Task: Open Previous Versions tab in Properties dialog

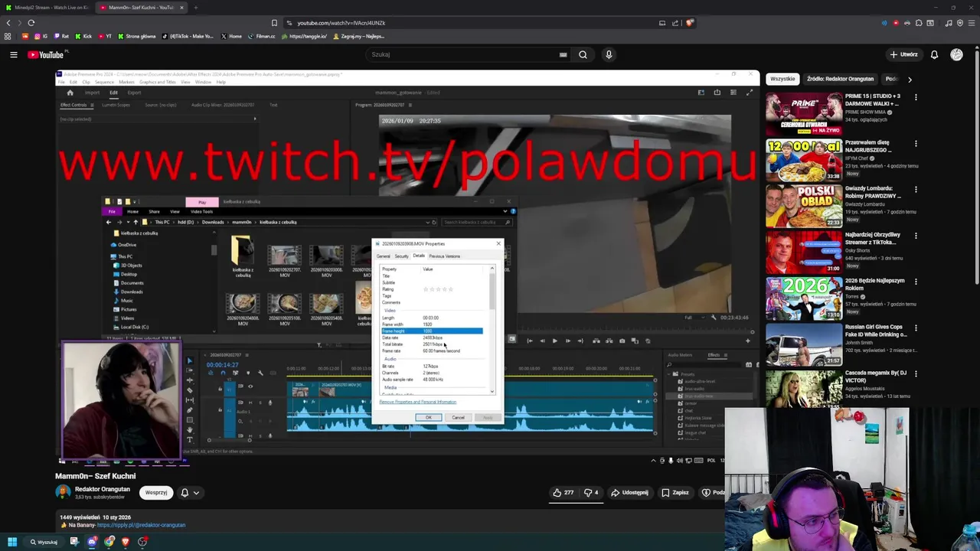Action: 445,256
